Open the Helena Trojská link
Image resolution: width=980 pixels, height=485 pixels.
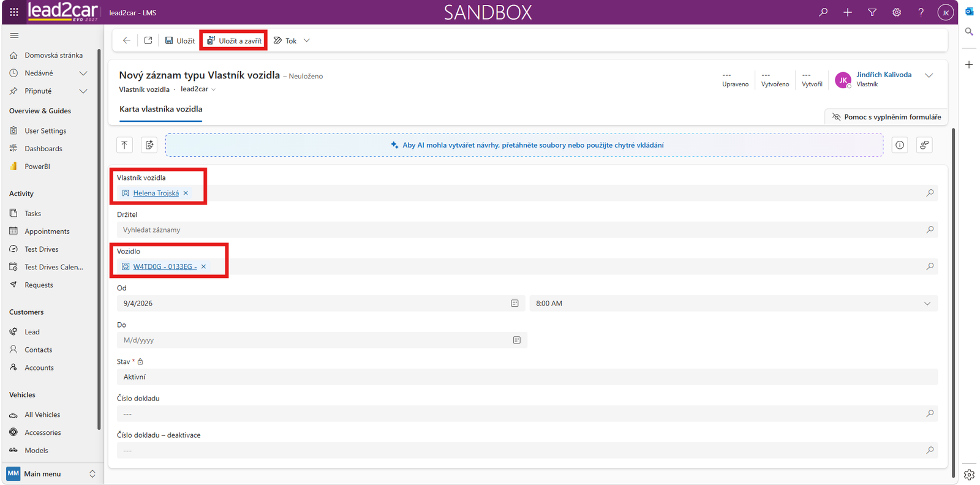pyautogui.click(x=156, y=193)
